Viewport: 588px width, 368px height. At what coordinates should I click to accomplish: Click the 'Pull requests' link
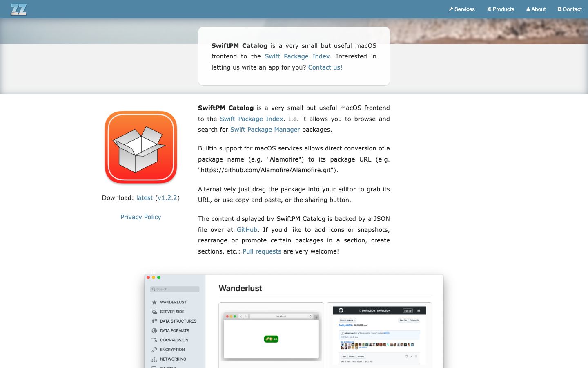(262, 251)
